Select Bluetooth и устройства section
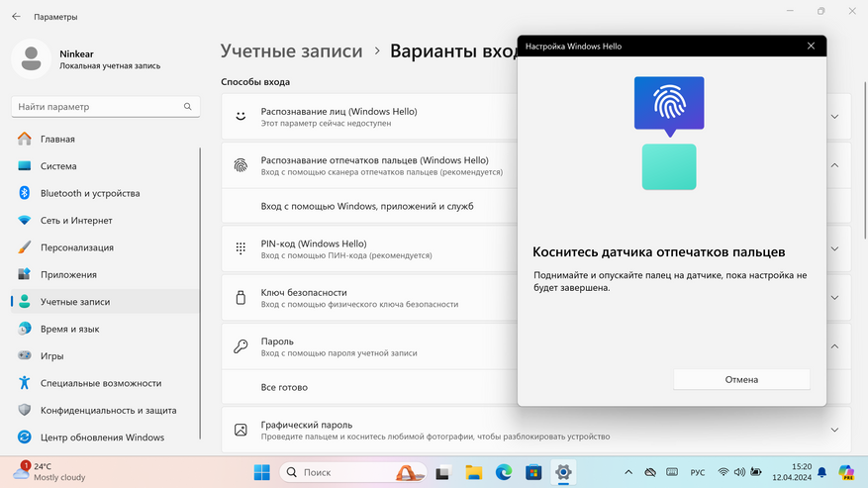 105,193
